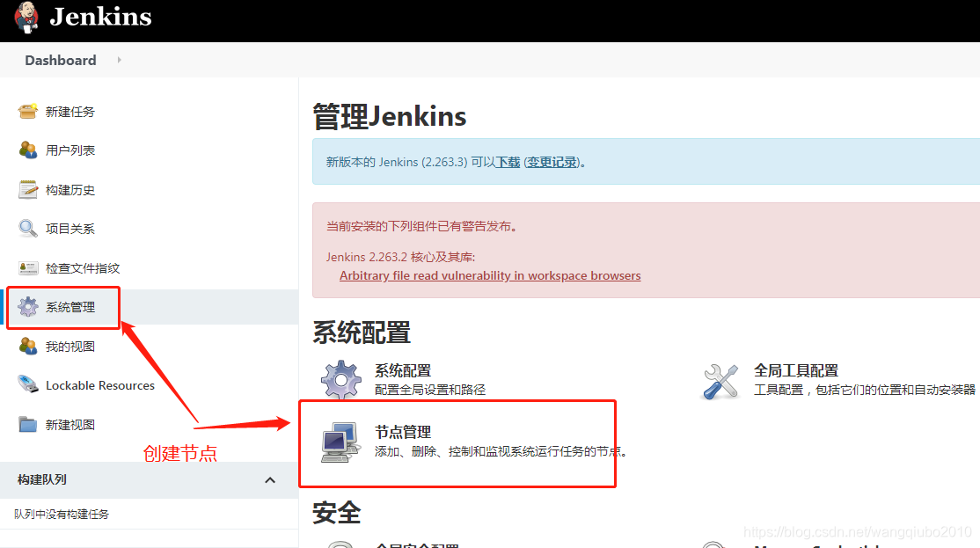The height and width of the screenshot is (548, 980).
Task: Click the 安全 section heading
Action: (x=337, y=513)
